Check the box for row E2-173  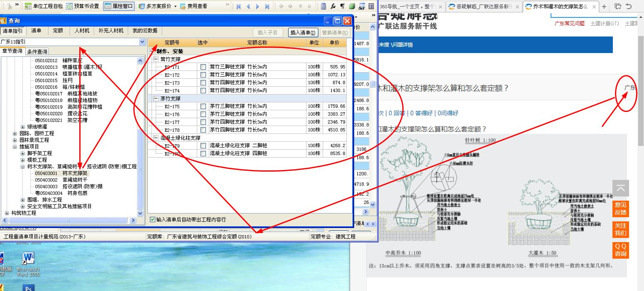coord(203,82)
